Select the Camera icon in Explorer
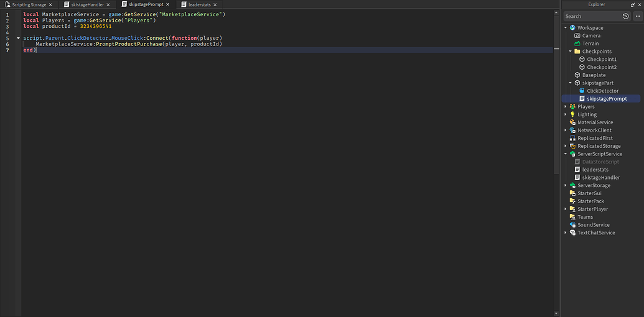644x317 pixels. pyautogui.click(x=577, y=35)
